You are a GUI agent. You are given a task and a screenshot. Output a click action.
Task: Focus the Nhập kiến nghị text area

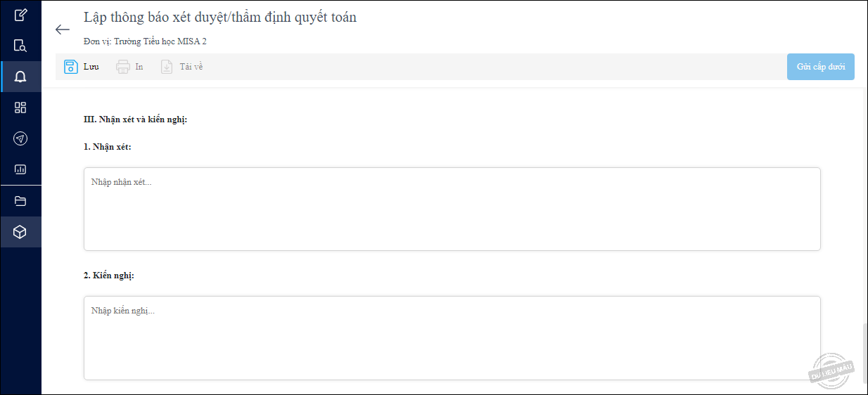452,338
